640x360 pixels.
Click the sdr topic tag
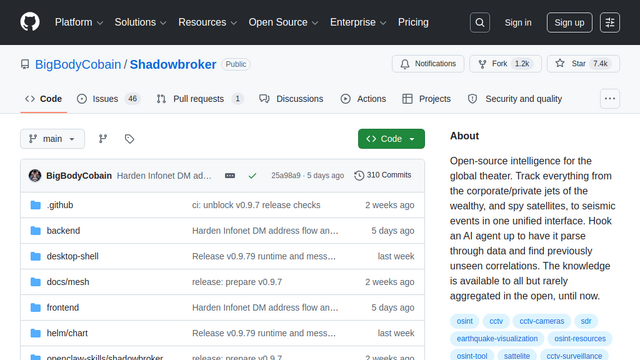point(586,321)
